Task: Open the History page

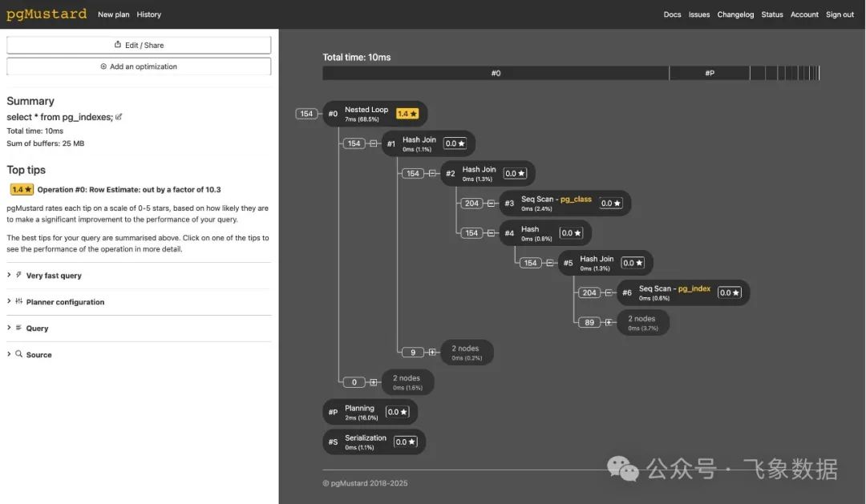Action: 148,14
